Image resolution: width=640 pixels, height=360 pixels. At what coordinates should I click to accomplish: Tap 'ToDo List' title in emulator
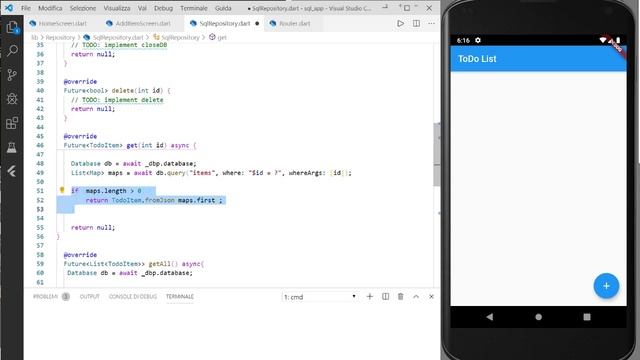pos(477,59)
